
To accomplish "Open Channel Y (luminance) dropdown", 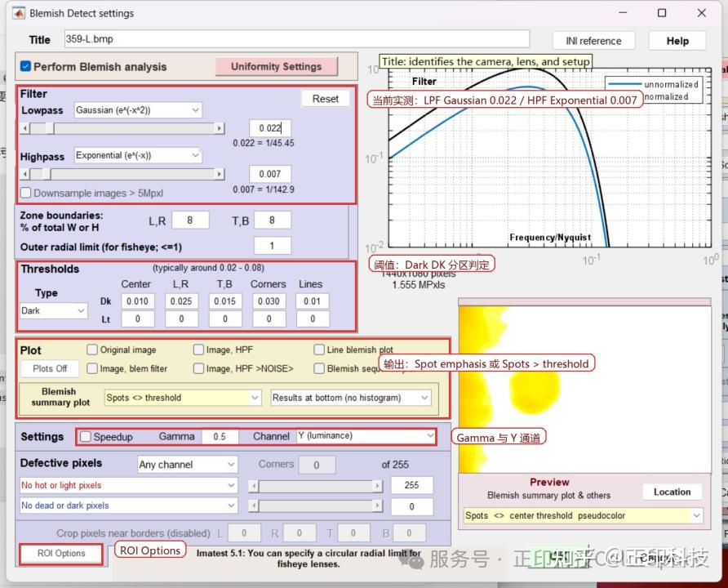I will 366,436.
